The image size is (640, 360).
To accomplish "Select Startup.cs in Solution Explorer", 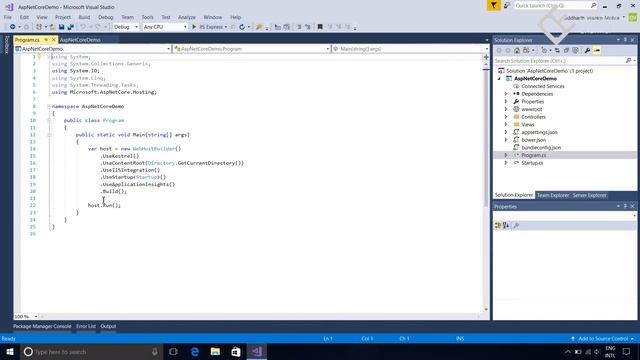I will [x=532, y=163].
